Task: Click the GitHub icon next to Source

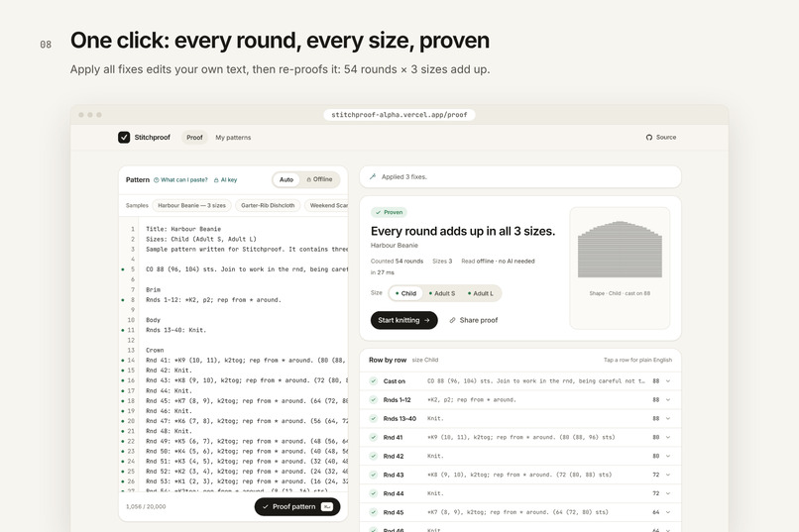Action: 649,138
